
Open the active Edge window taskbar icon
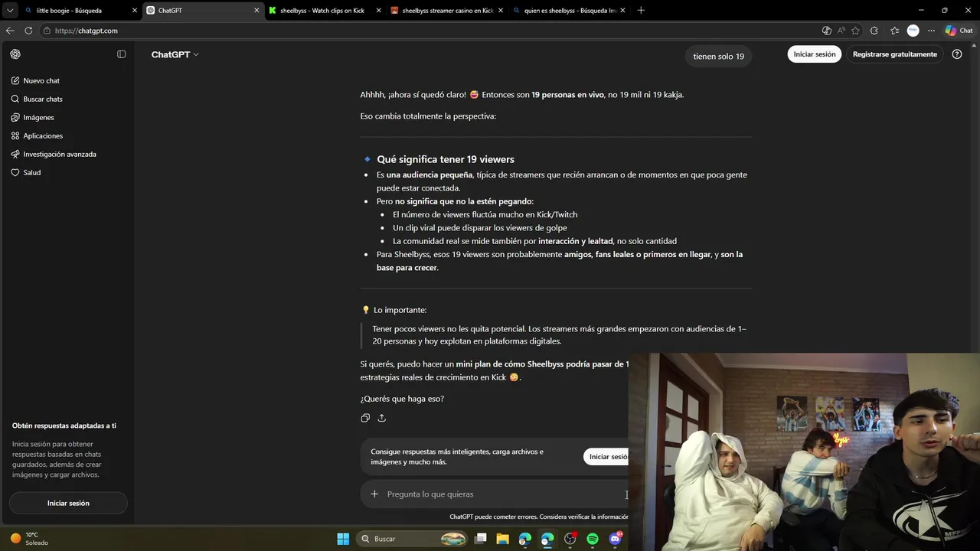pos(547,539)
